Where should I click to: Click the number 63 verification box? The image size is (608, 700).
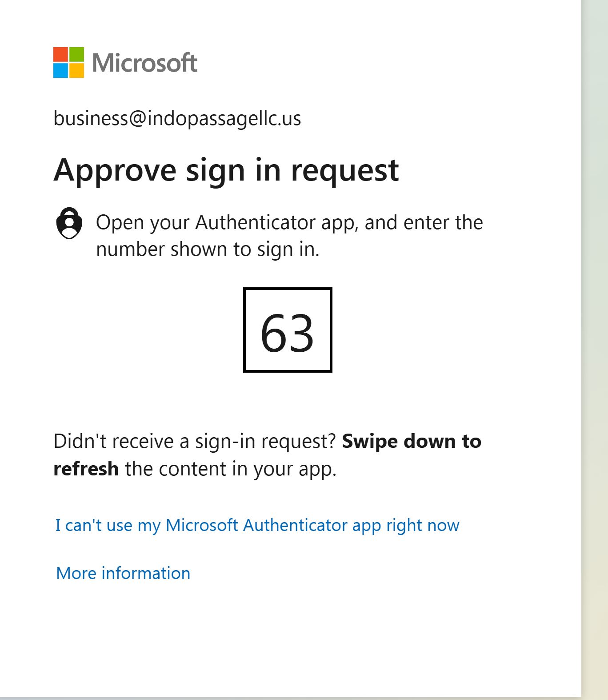[x=288, y=330]
